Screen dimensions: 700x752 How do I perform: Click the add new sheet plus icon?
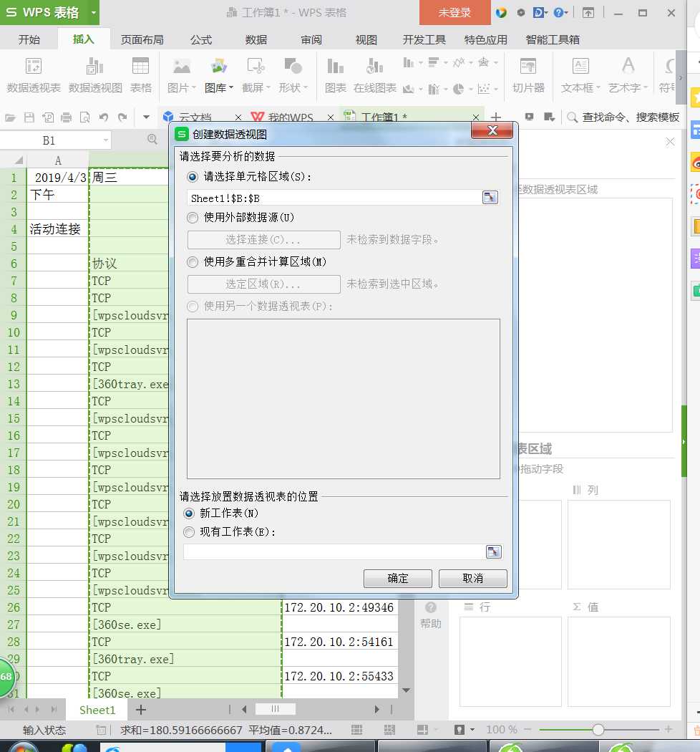point(140,710)
